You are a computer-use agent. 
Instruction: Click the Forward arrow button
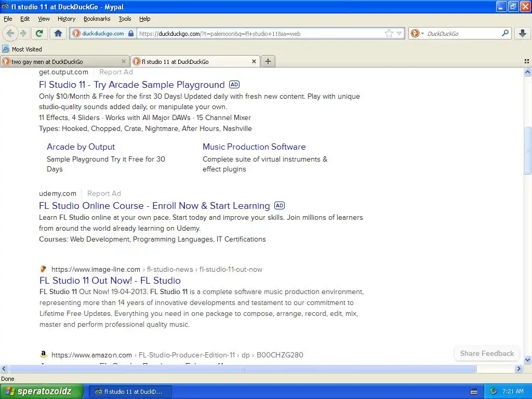click(x=23, y=33)
